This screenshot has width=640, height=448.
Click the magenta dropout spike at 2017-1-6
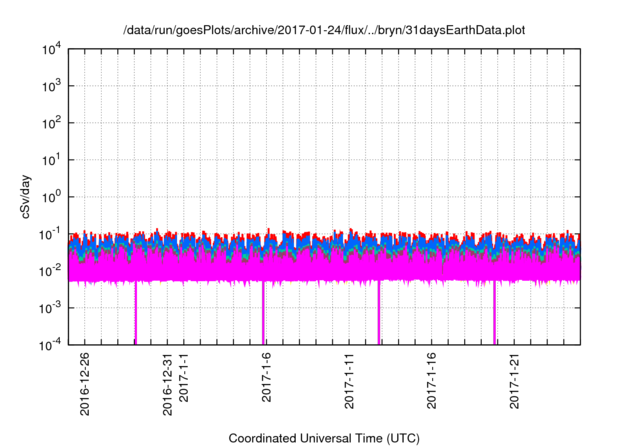pos(263,313)
